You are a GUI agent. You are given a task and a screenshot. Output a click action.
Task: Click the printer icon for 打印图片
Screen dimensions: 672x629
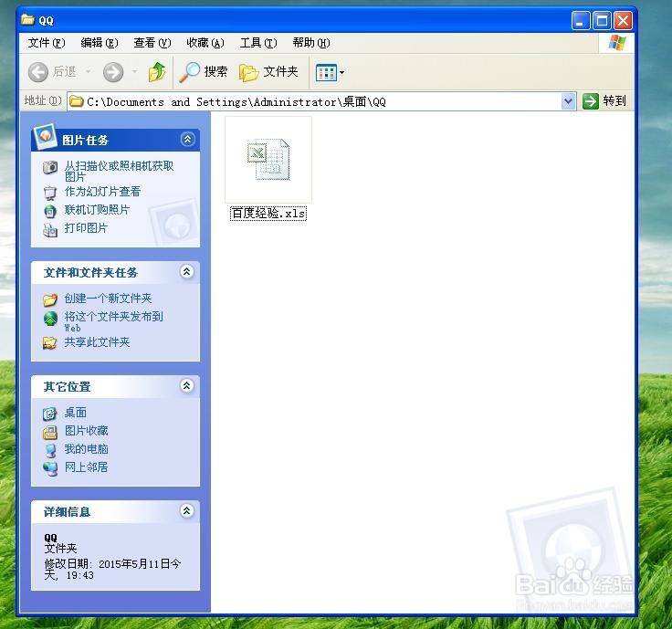click(50, 230)
